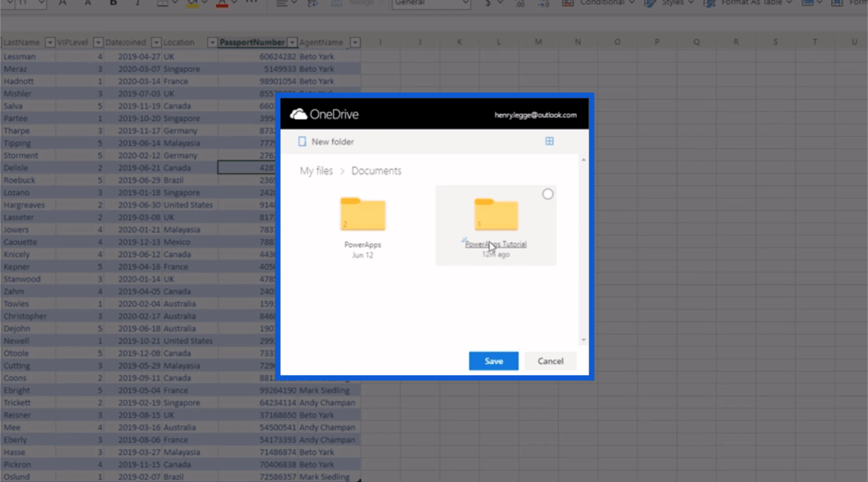This screenshot has width=868, height=482.
Task: Click the Hargreaves last name cell
Action: point(28,205)
